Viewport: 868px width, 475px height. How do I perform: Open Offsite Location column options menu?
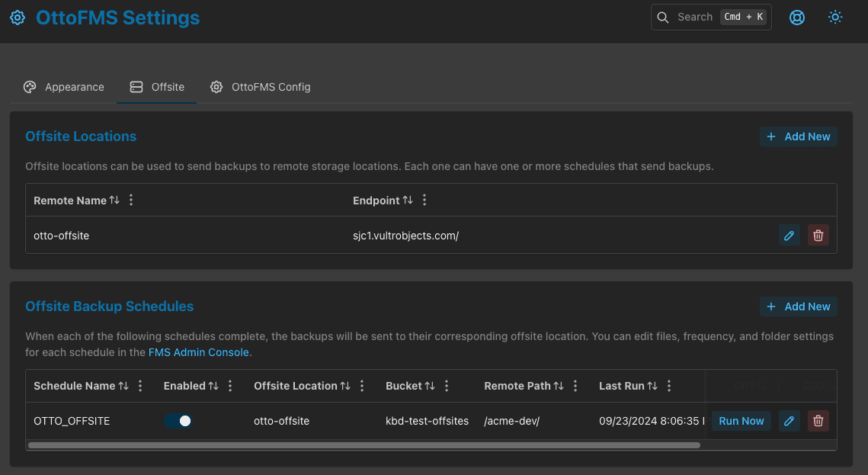pyautogui.click(x=362, y=386)
